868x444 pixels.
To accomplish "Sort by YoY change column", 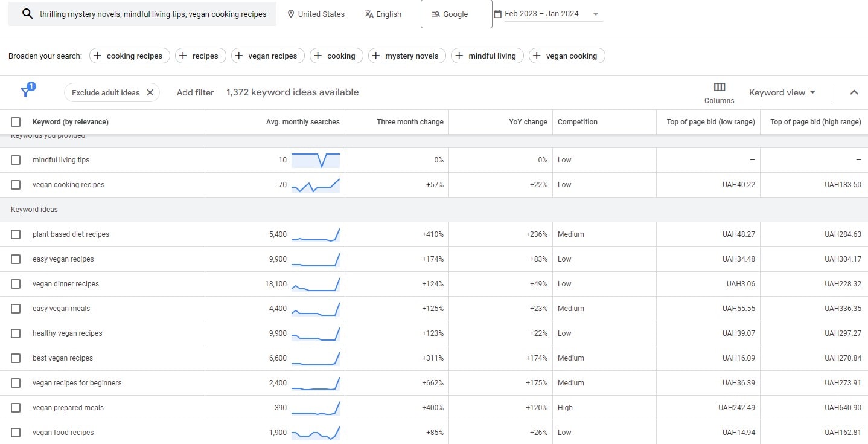I will click(528, 122).
